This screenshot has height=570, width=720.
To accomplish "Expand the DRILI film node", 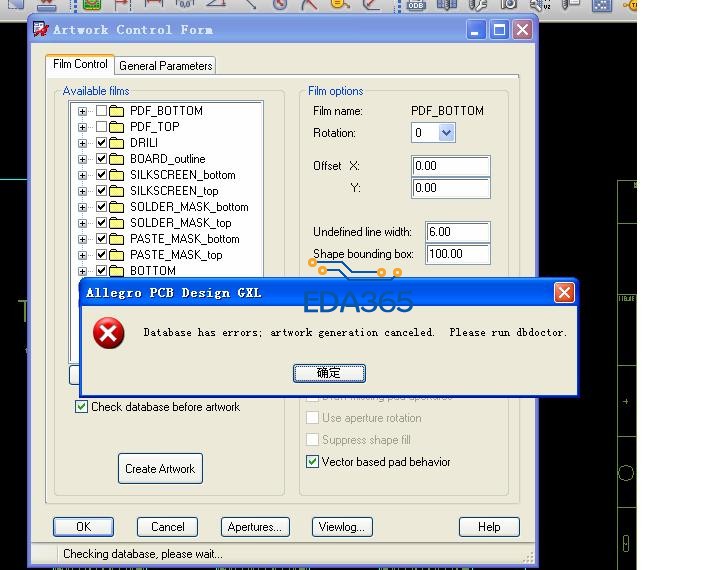I will 82,143.
